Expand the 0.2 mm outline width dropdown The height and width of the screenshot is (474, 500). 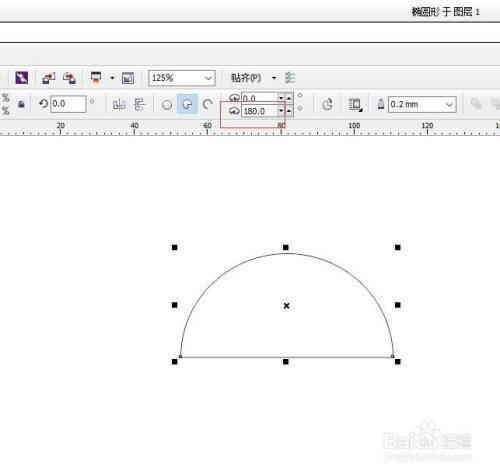[422, 105]
